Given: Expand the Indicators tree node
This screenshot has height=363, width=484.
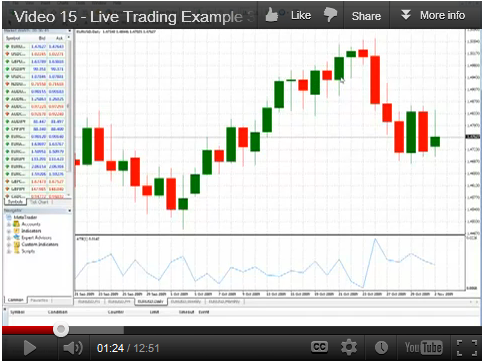Looking at the screenshot, I should click(x=9, y=231).
